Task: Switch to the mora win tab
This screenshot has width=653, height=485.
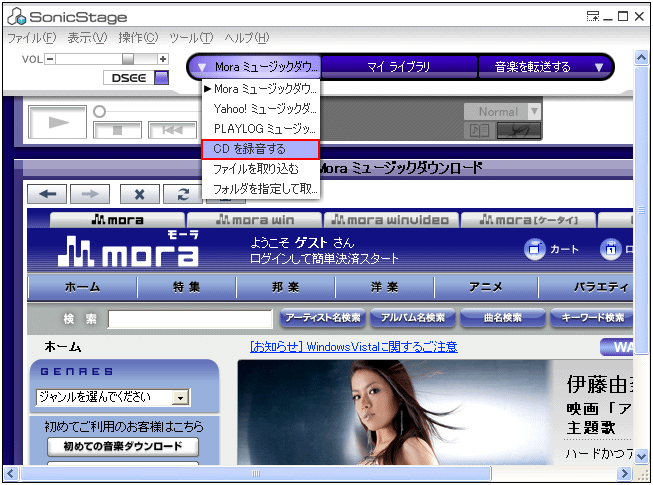Action: pos(255,220)
